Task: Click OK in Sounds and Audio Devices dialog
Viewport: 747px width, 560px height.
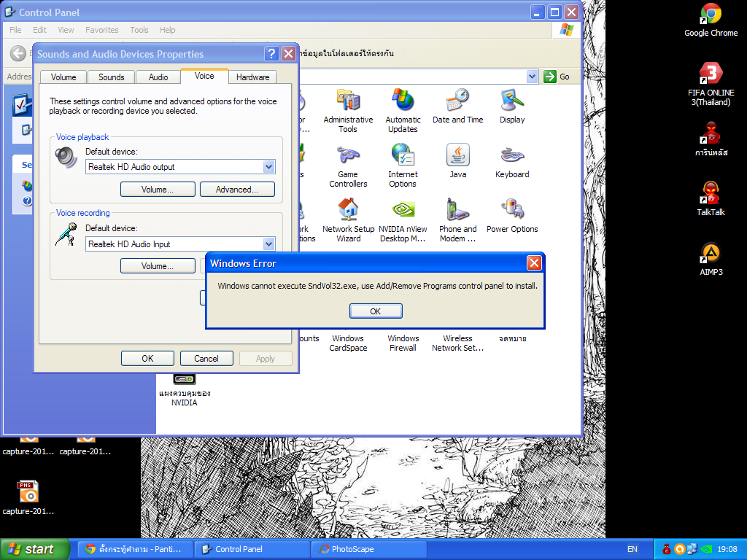Action: (147, 359)
